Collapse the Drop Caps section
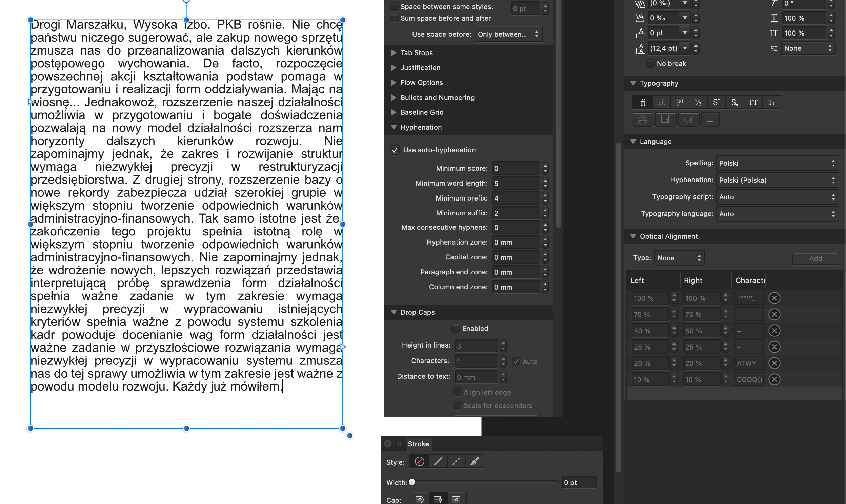Screen dimensions: 846x504 394,312
